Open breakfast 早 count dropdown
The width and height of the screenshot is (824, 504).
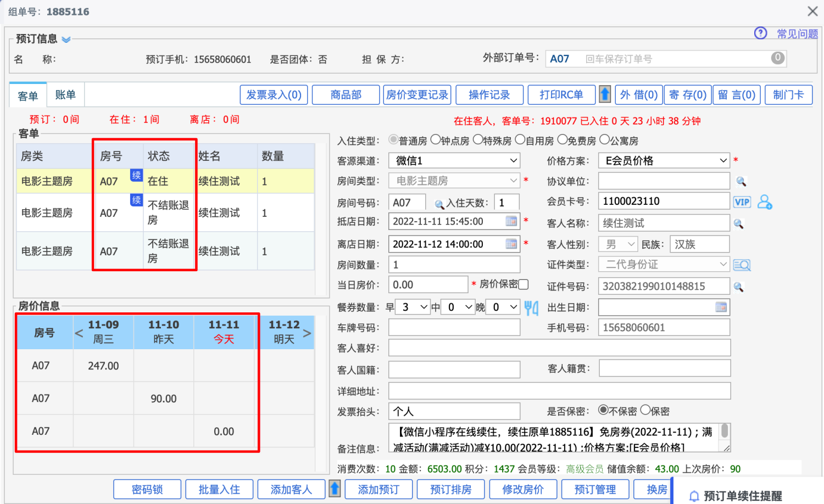[x=413, y=307]
